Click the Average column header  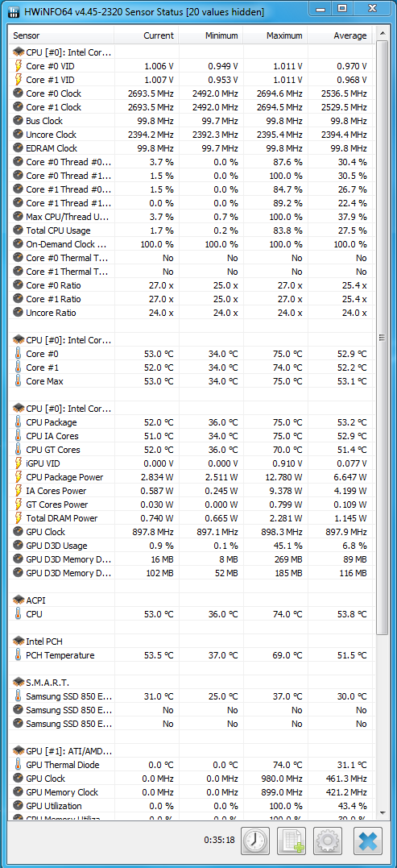340,35
